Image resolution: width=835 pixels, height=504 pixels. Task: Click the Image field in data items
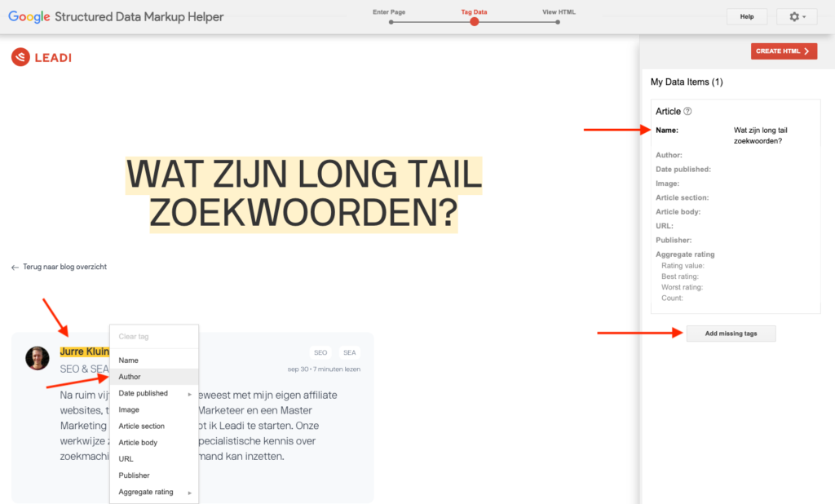(x=667, y=183)
